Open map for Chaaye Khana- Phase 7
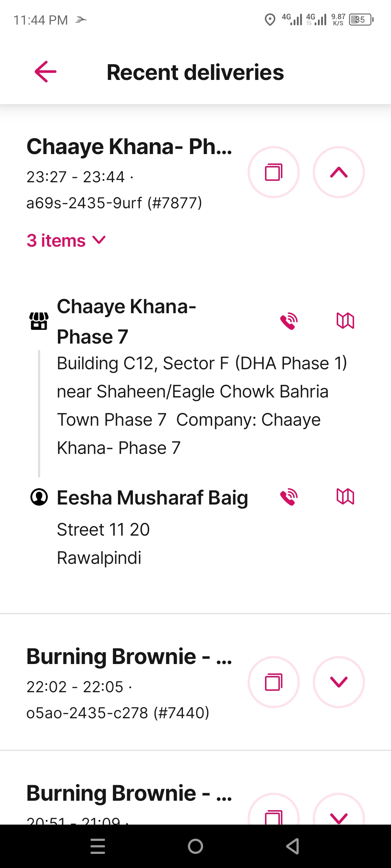Viewport: 391px width, 868px height. pos(345,321)
